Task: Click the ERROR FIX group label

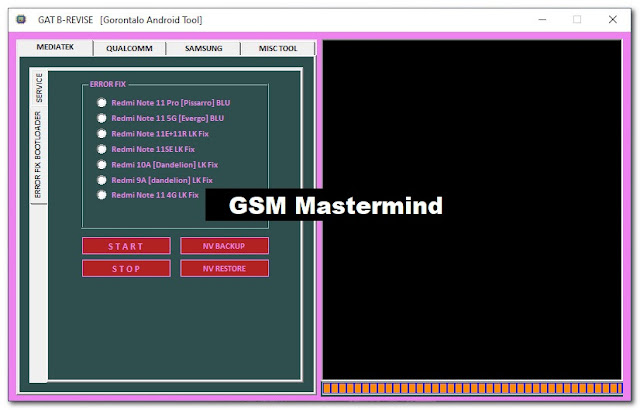Action: 108,84
